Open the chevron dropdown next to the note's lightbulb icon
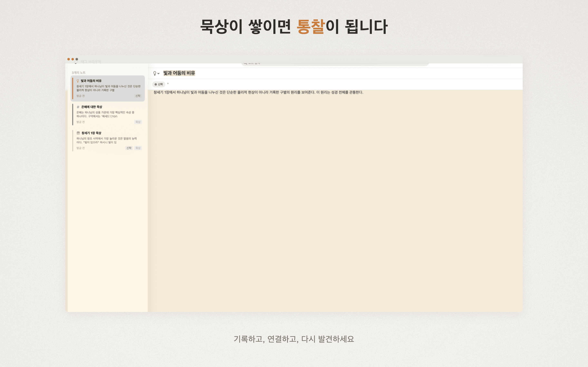The image size is (588, 367). [x=159, y=73]
